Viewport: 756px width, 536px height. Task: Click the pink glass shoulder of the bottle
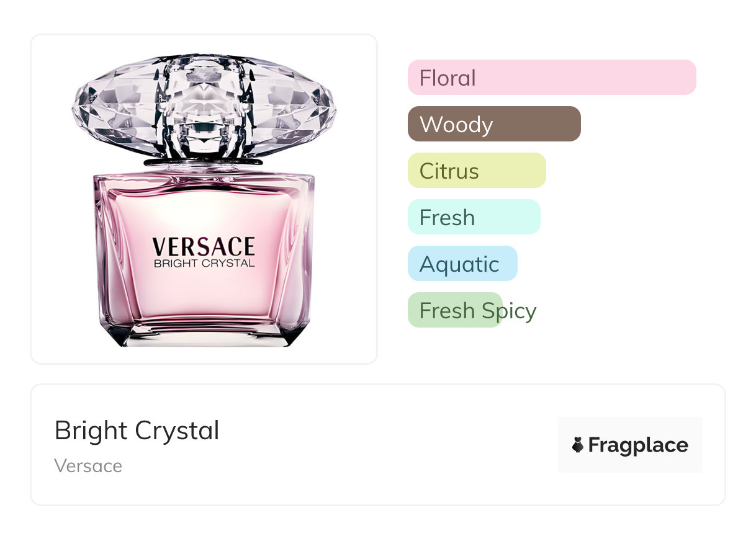pos(204,183)
